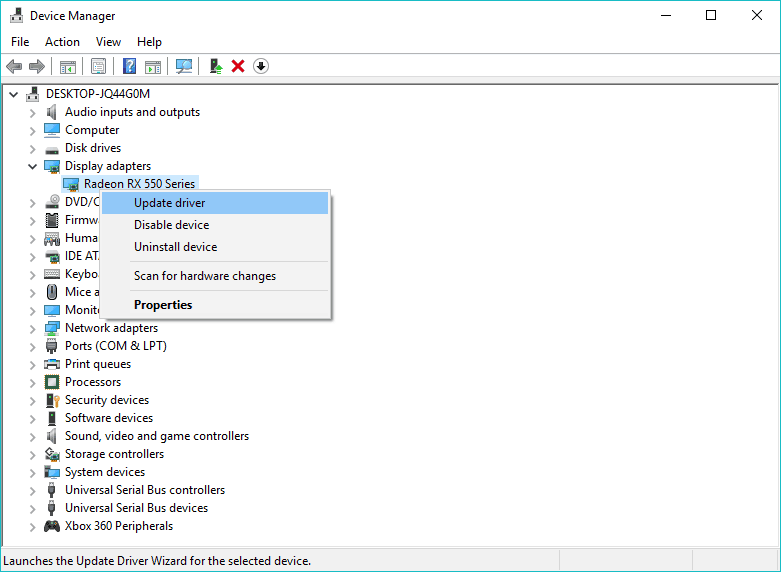Select Universal Serial Bus devices label
Screen dimensions: 781x572
click(x=136, y=508)
